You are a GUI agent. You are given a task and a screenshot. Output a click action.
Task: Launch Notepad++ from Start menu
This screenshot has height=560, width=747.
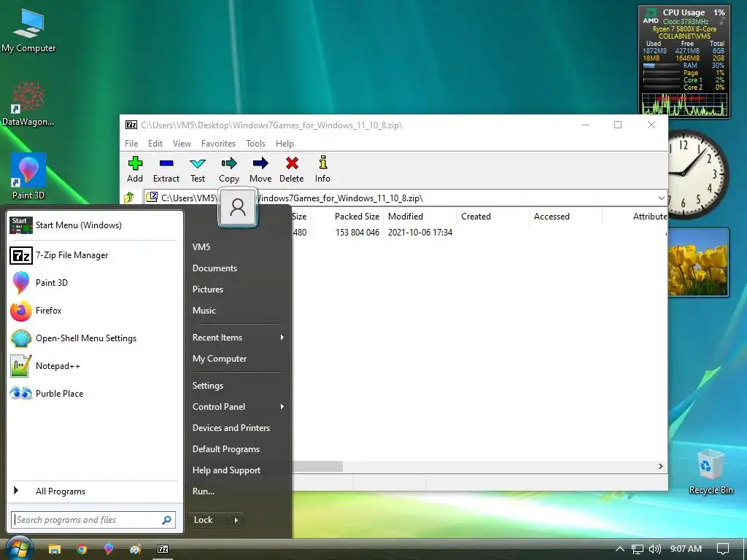[x=94, y=366]
